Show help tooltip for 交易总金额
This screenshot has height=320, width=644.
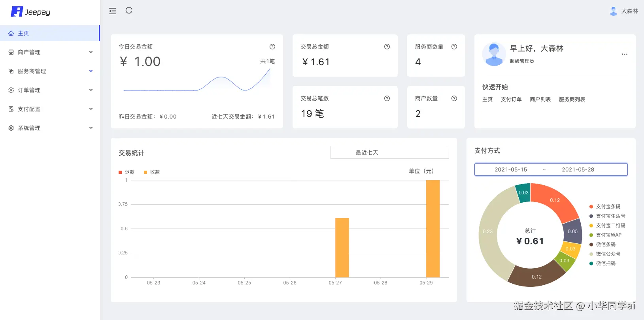coord(387,47)
